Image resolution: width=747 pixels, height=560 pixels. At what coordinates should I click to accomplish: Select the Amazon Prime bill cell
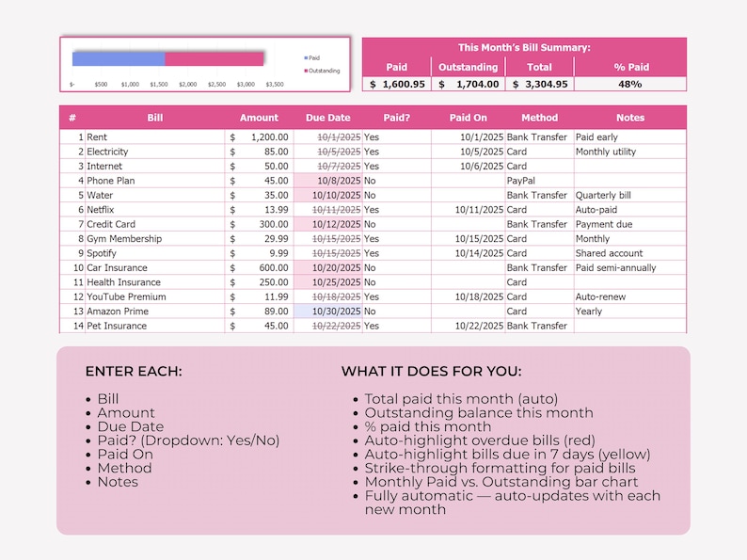pos(155,312)
